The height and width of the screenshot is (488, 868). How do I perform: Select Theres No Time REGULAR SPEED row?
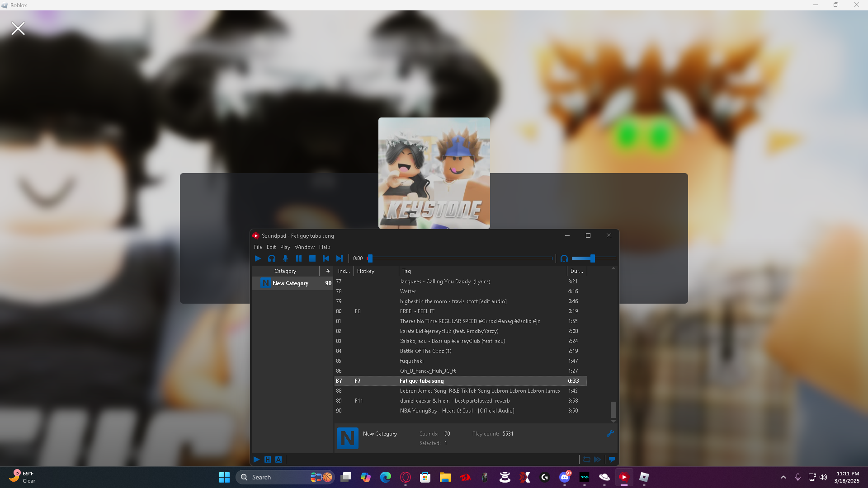(x=461, y=321)
